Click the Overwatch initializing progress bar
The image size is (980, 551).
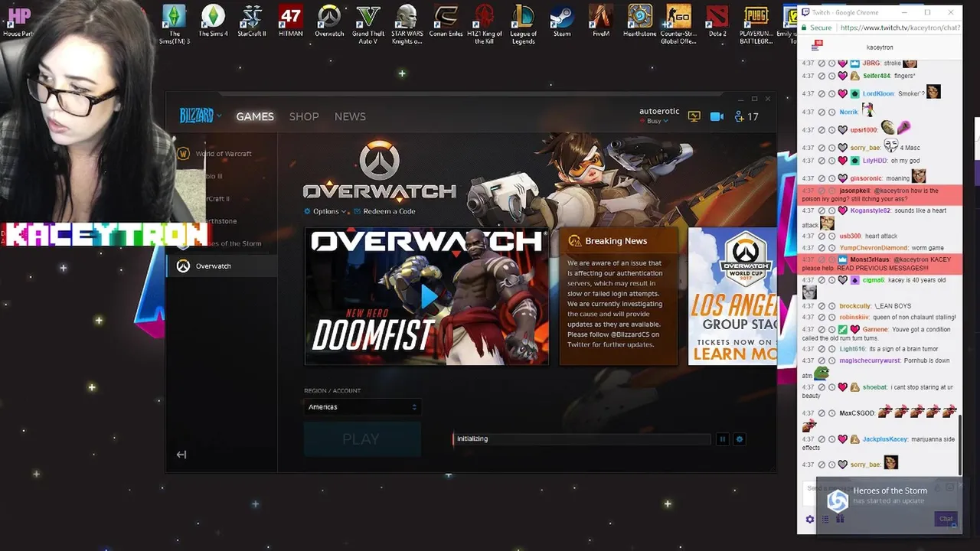tap(582, 439)
